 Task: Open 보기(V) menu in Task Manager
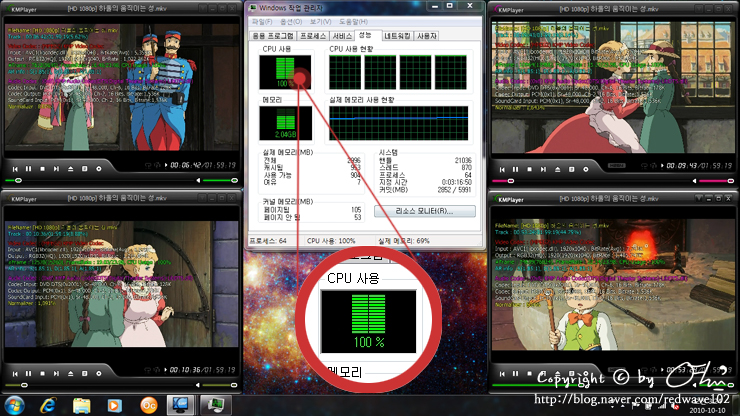320,22
